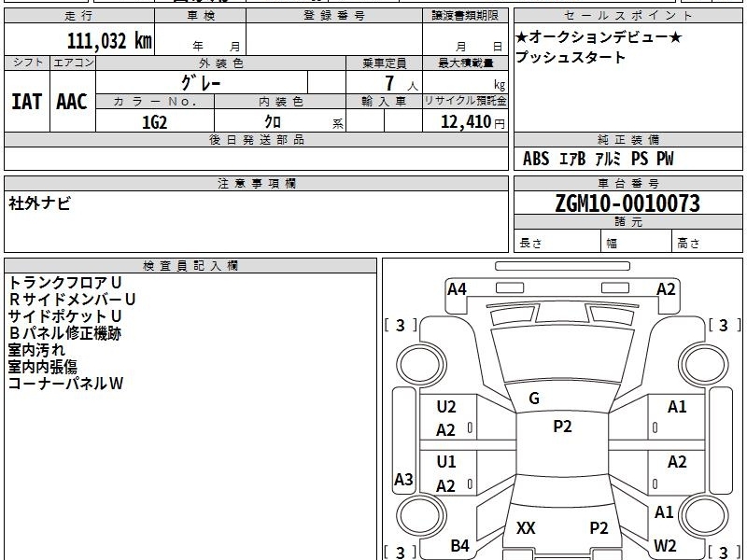Viewport: 747px width, 560px height.
Task: Click the A4 damage mark on diagram
Action: [x=457, y=289]
